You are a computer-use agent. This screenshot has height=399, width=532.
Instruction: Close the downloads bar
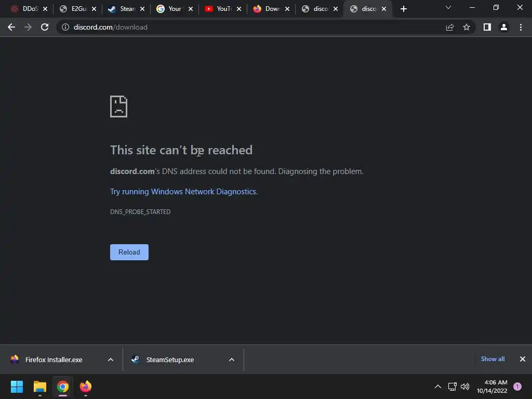(523, 359)
